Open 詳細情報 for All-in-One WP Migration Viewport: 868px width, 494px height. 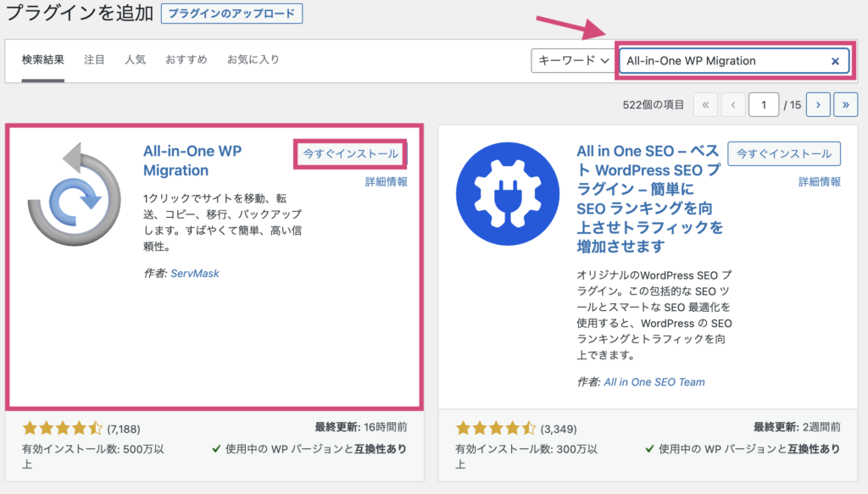pos(387,181)
